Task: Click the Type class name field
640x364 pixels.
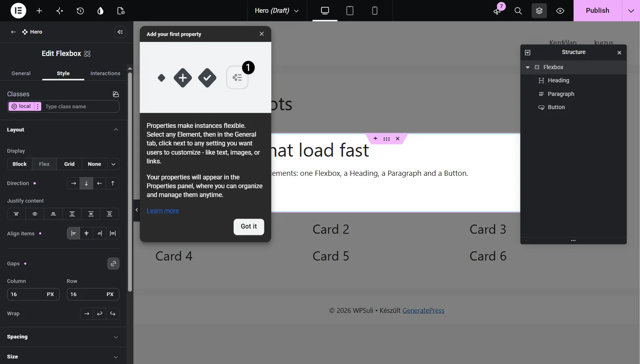Action: point(81,107)
